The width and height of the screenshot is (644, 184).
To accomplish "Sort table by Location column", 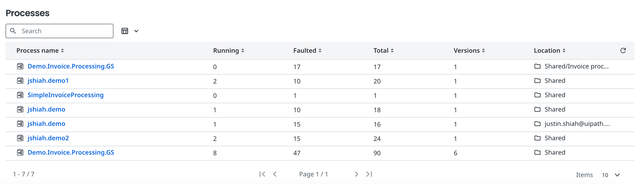I will point(550,51).
